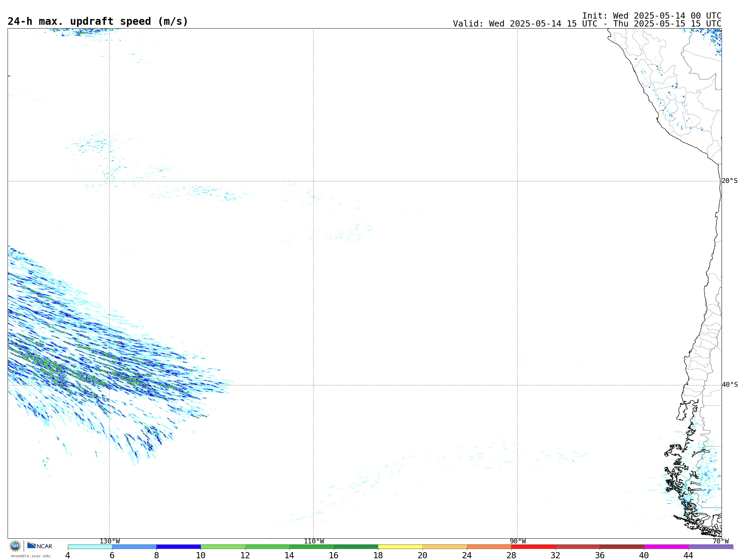Viewport: 744px width, 560px height.
Task: Click the 70°W longitude label
Action: click(x=721, y=541)
